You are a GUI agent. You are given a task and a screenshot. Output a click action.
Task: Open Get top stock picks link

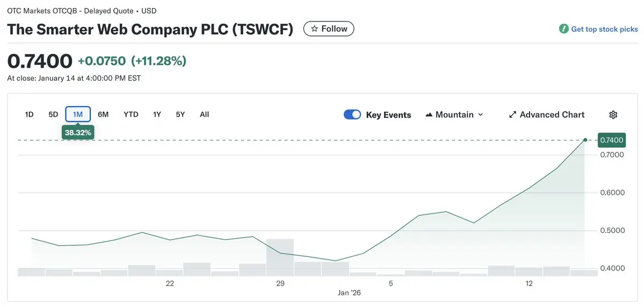tap(604, 29)
